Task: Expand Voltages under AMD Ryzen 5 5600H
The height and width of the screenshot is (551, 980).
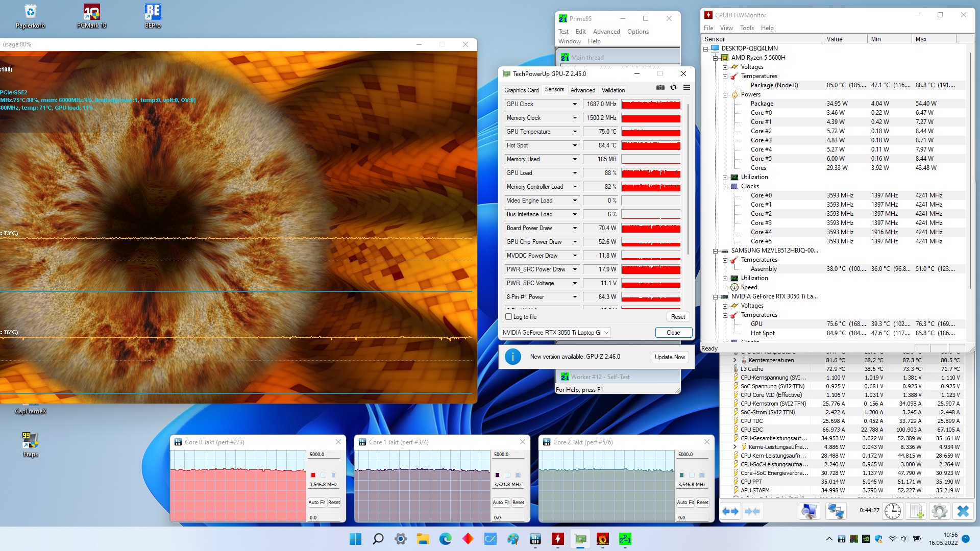Action: [x=725, y=67]
